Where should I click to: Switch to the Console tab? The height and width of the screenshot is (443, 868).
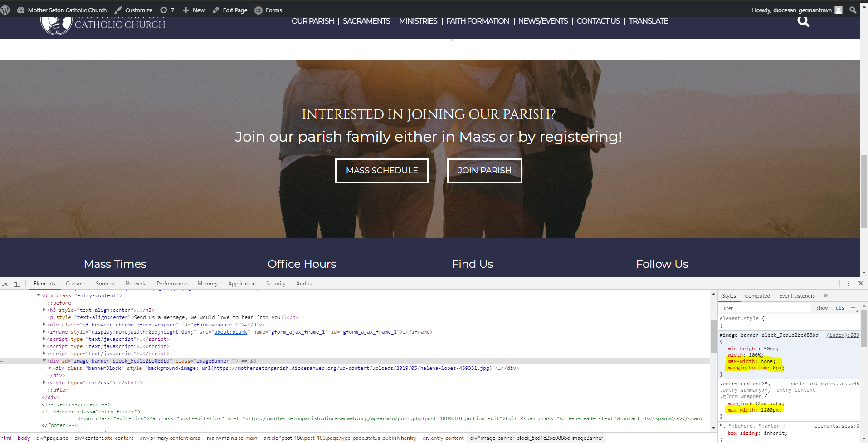(x=75, y=284)
